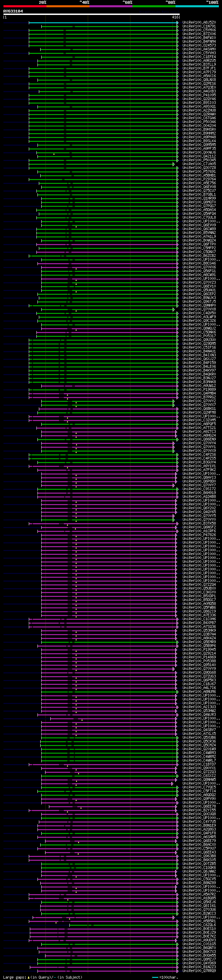This screenshot has width=222, height=980.
Task: Select UniRef100_Q75CU7 entry
Action: click(x=199, y=191)
